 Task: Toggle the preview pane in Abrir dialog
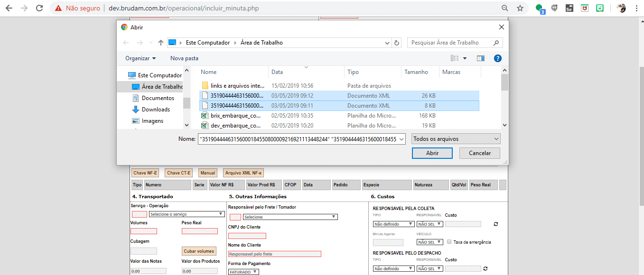click(x=481, y=58)
